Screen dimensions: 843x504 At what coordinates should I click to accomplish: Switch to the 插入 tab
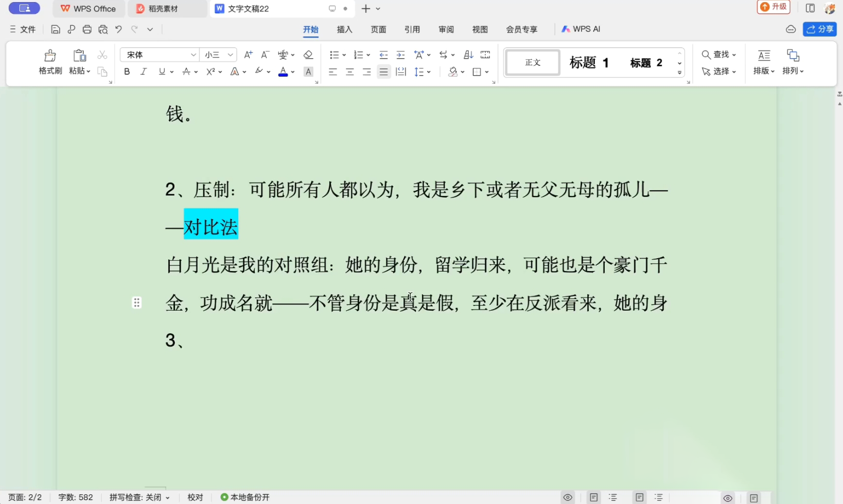pos(344,29)
